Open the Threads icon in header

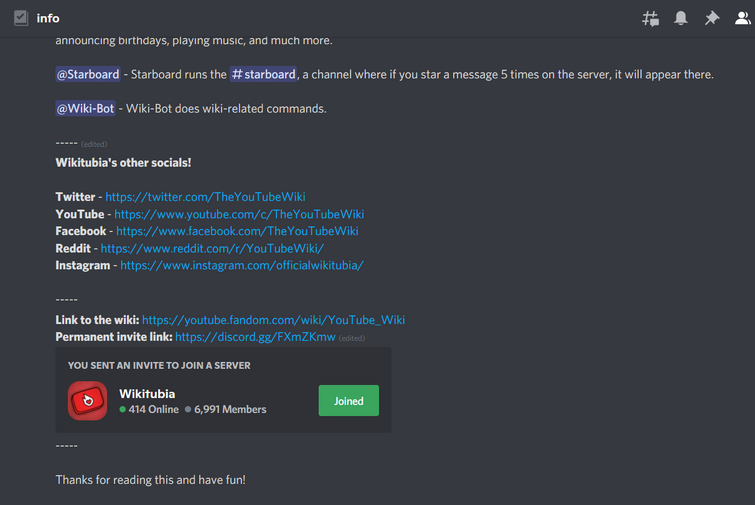650,18
